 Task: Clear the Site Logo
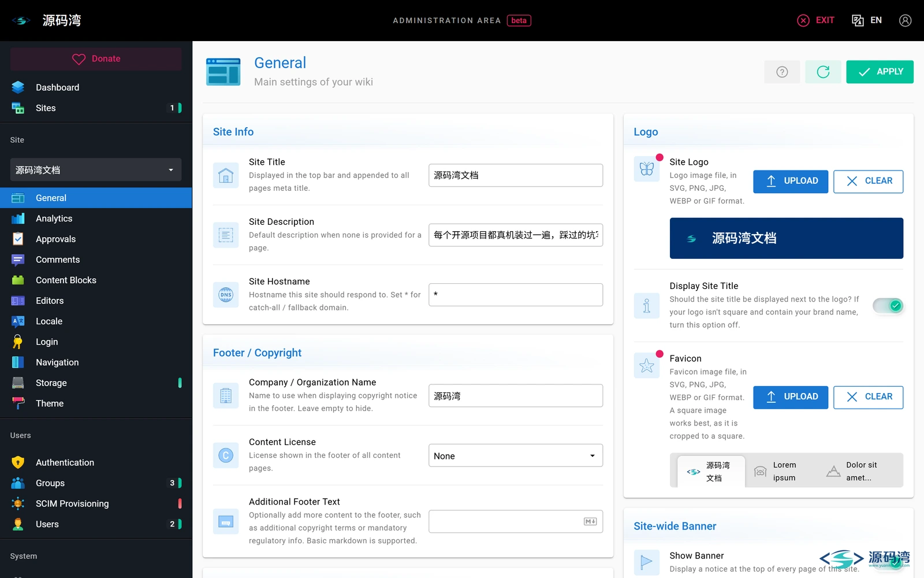pyautogui.click(x=869, y=181)
